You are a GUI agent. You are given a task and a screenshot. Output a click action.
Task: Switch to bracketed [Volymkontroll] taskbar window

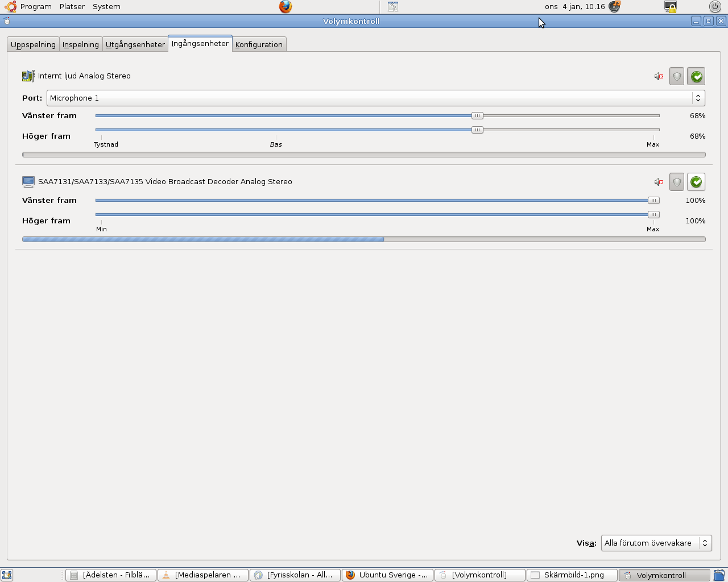point(479,575)
